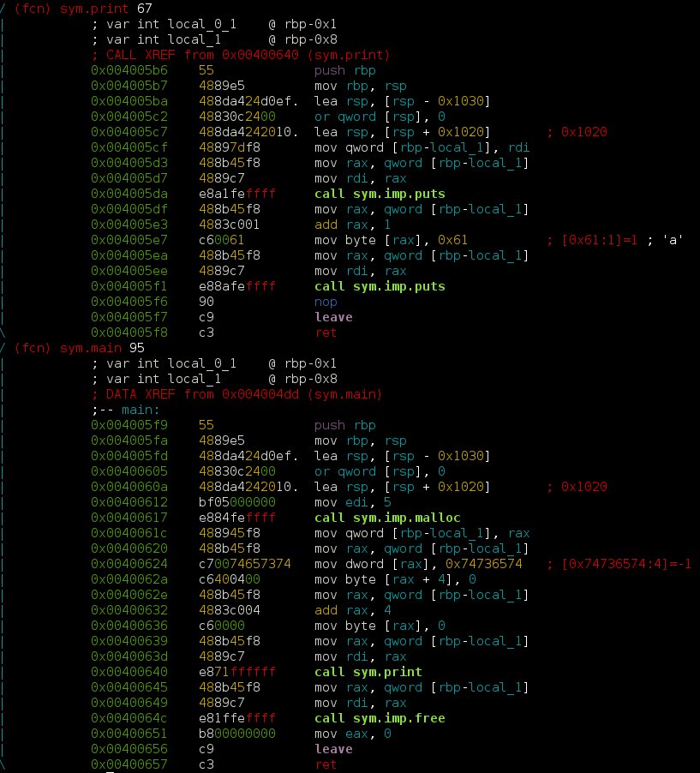Image resolution: width=700 pixels, height=773 pixels.
Task: Select the sym.print function header
Action: [x=83, y=9]
